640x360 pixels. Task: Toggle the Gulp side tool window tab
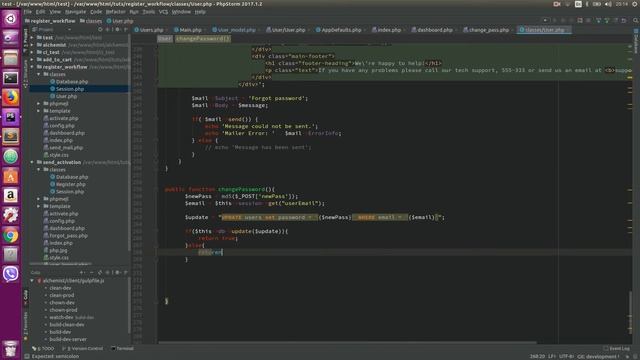26,297
